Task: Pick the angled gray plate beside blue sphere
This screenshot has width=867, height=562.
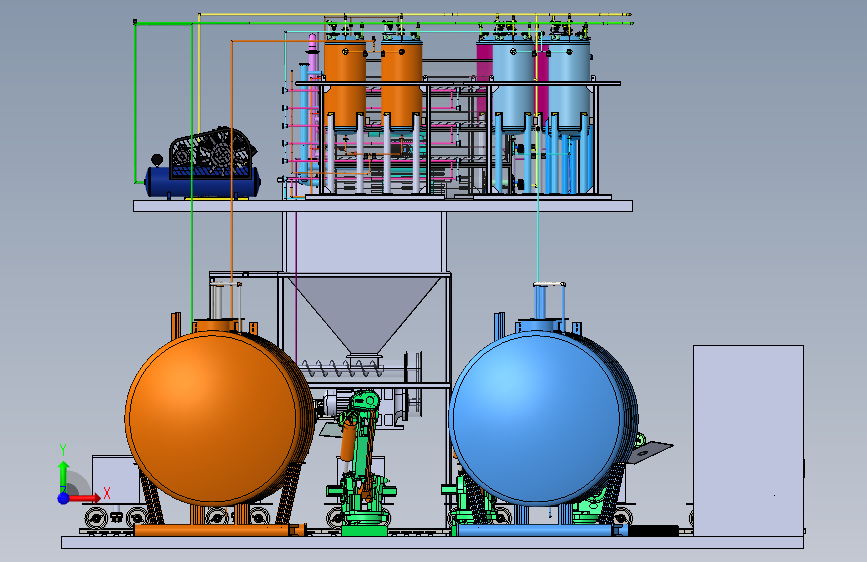Action: pyautogui.click(x=650, y=451)
